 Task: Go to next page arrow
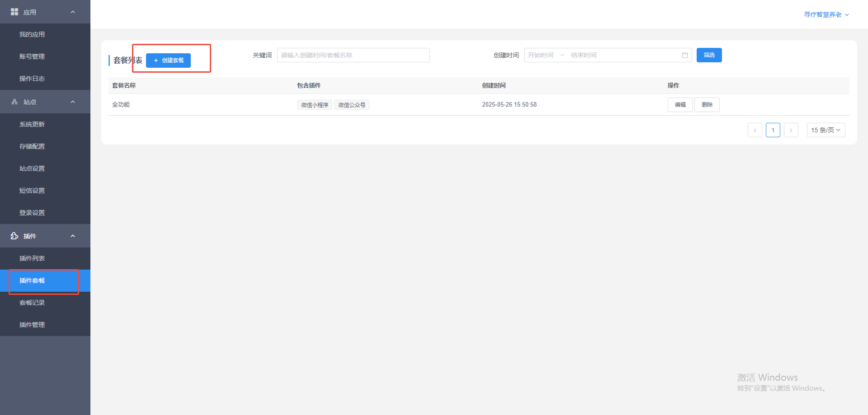point(791,130)
